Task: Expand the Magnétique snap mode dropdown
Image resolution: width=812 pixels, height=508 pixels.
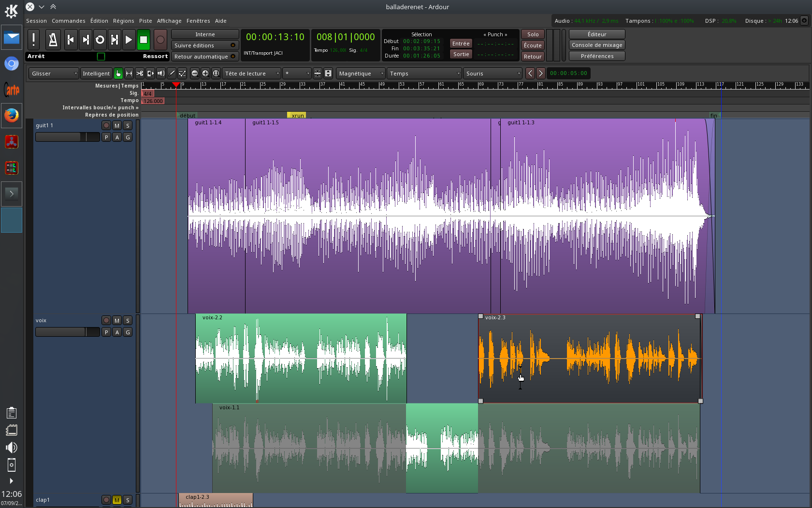Action: (361, 74)
